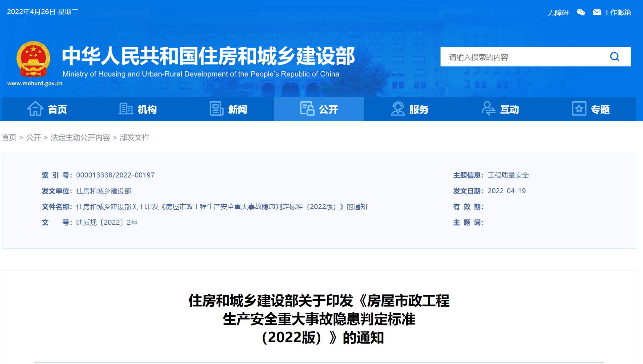Viewport: 643px width, 364px height.
Task: Click the headset person icon beside 服务
Action: [x=398, y=109]
